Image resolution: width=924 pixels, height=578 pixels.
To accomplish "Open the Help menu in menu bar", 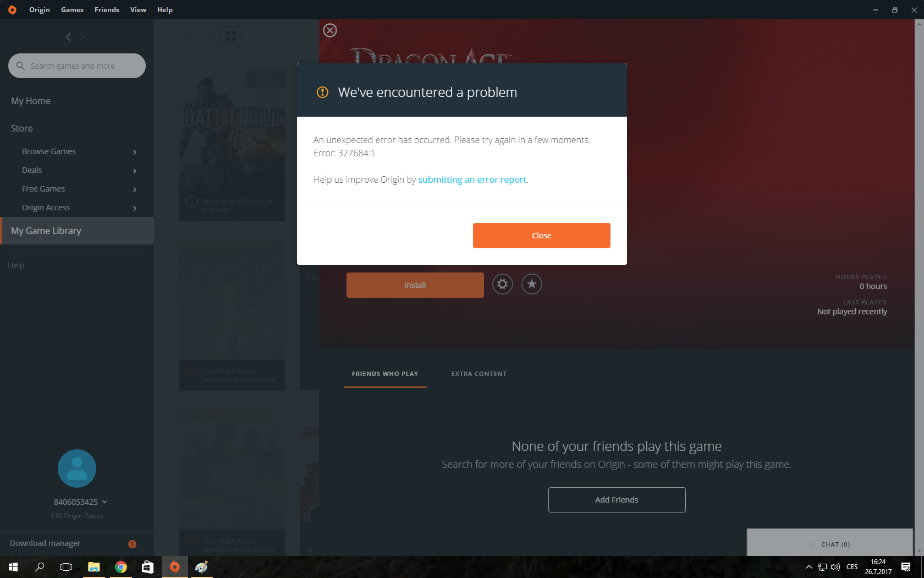I will pyautogui.click(x=165, y=10).
